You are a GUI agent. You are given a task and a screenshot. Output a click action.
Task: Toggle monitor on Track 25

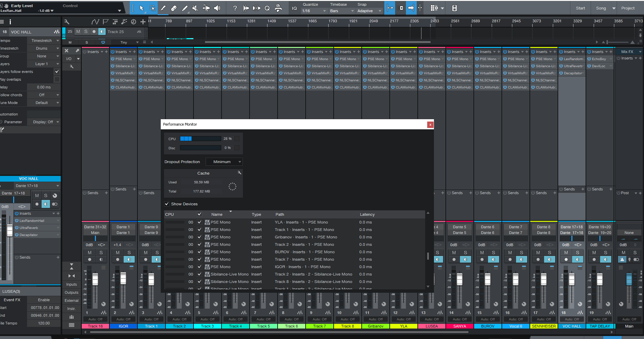102,31
